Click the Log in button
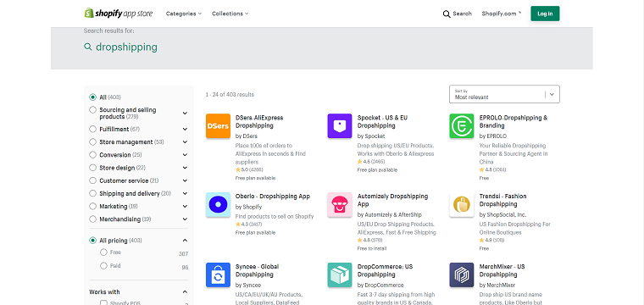 [545, 14]
